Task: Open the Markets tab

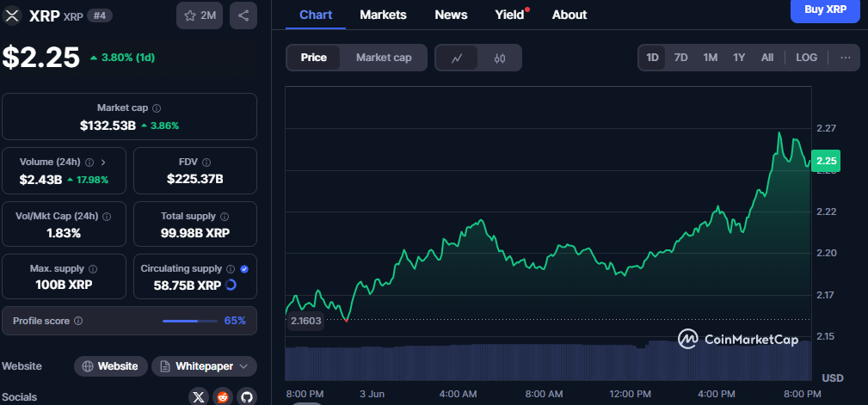Action: coord(383,15)
